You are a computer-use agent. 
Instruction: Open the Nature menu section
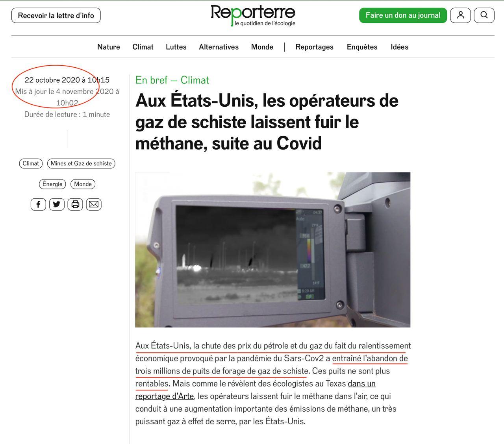[x=108, y=47]
